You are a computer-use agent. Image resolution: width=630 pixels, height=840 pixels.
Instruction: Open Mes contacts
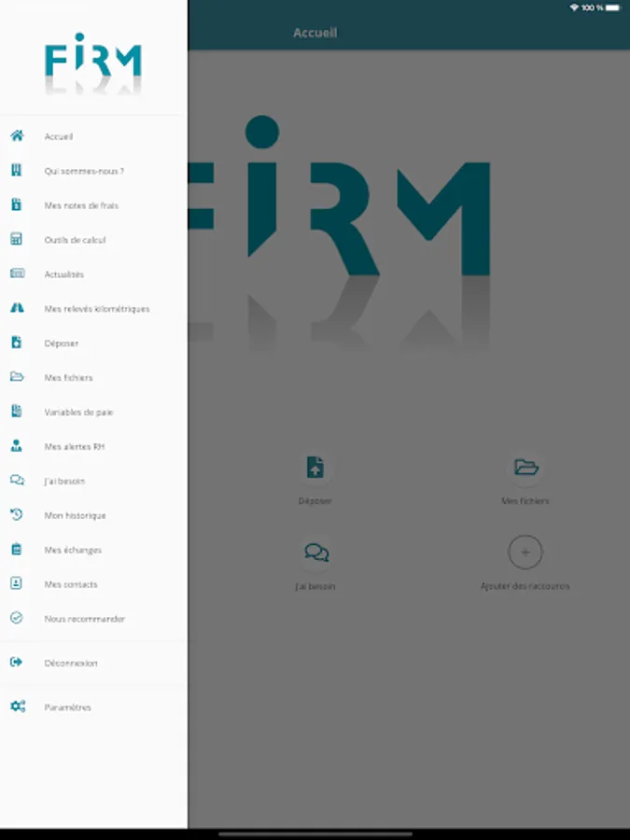pyautogui.click(x=93, y=584)
